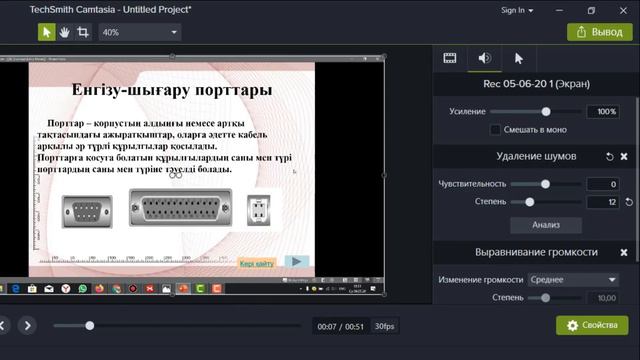Click the 00:07 / 00:51 timecode display
The height and width of the screenshot is (360, 640).
(x=340, y=327)
